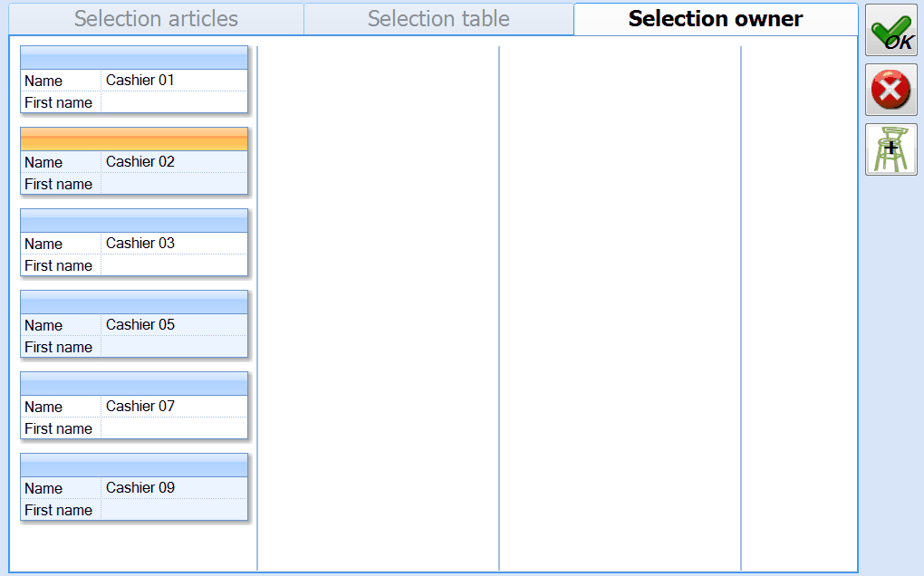Image resolution: width=924 pixels, height=576 pixels.
Task: Switch to Selection articles tab
Action: (x=156, y=19)
